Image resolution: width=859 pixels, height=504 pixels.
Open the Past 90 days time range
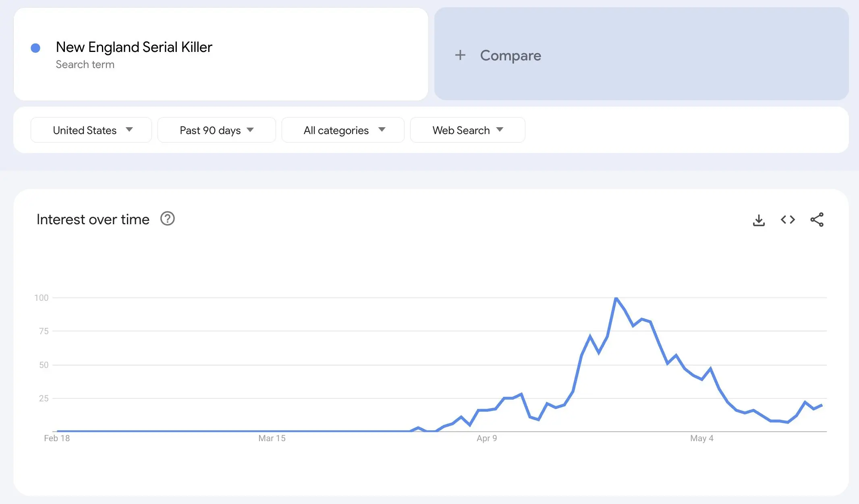[x=216, y=130]
